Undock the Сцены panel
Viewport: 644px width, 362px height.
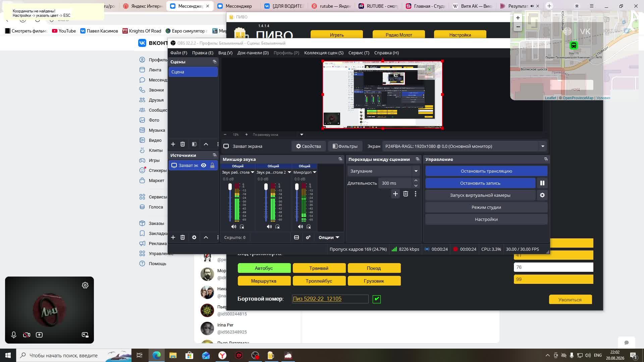[x=215, y=62]
